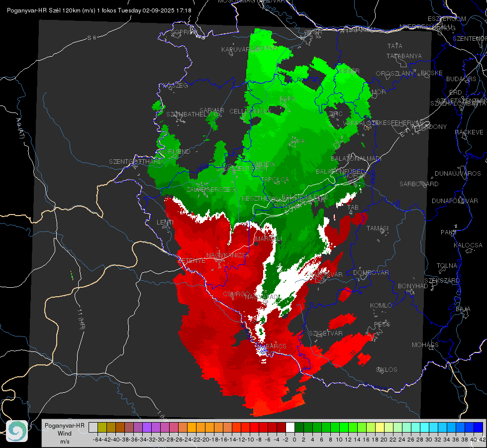Viewport: 487px width, 448px height.
Task: Click the DUNAFOLDVAR city label
Action: tap(455, 201)
